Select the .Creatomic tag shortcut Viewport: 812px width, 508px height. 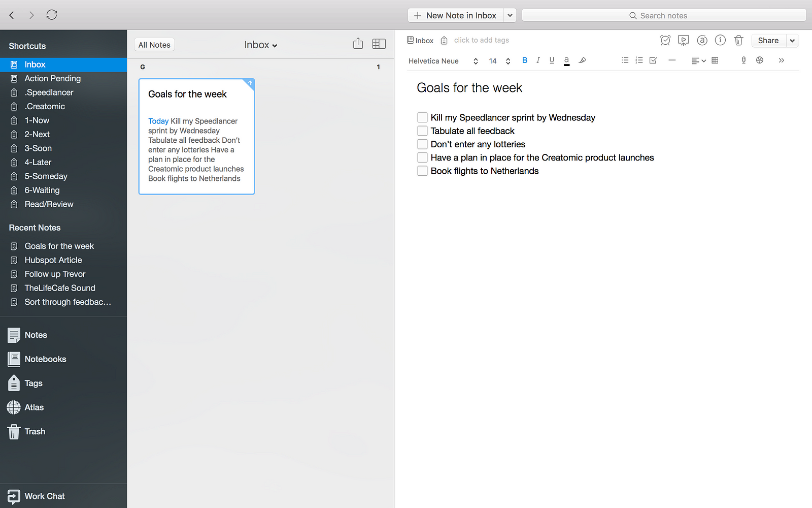(63, 106)
